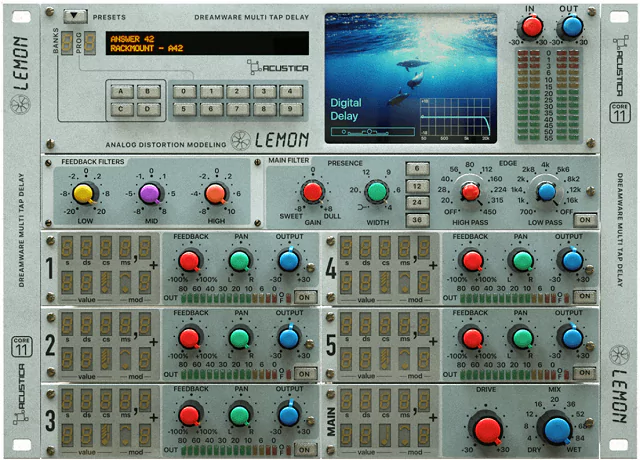The width and height of the screenshot is (640, 460).
Task: Click tap 4 red FEEDBACK knob
Action: [x=473, y=261]
